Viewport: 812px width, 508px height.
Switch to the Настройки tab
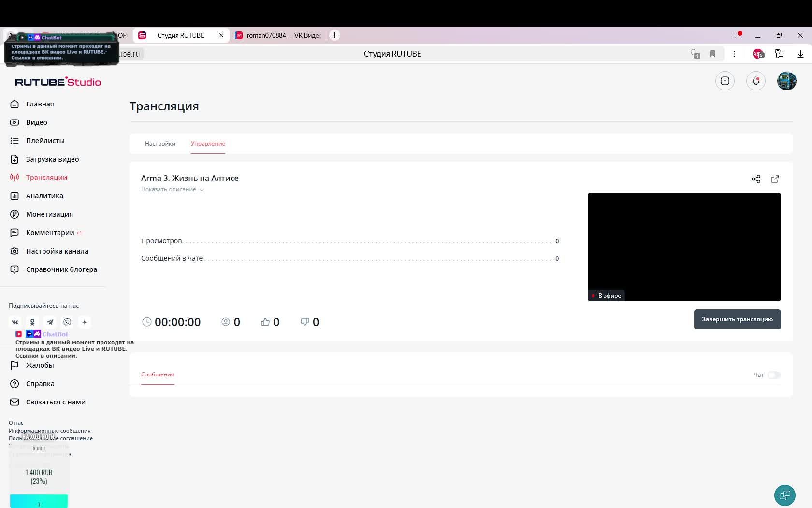tap(160, 144)
